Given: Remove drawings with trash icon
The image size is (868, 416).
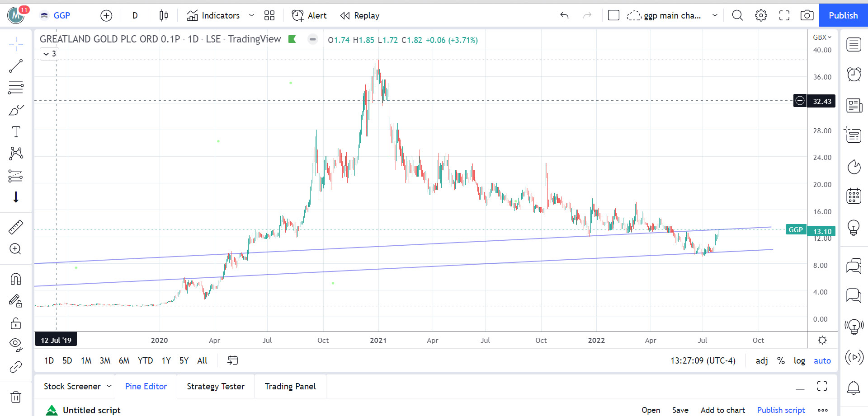Looking at the screenshot, I should coord(16,397).
